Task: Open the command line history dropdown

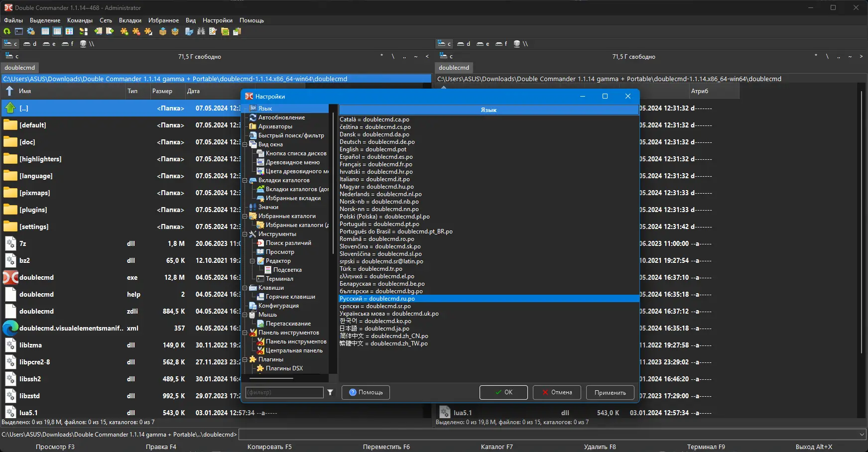Action: (x=862, y=435)
